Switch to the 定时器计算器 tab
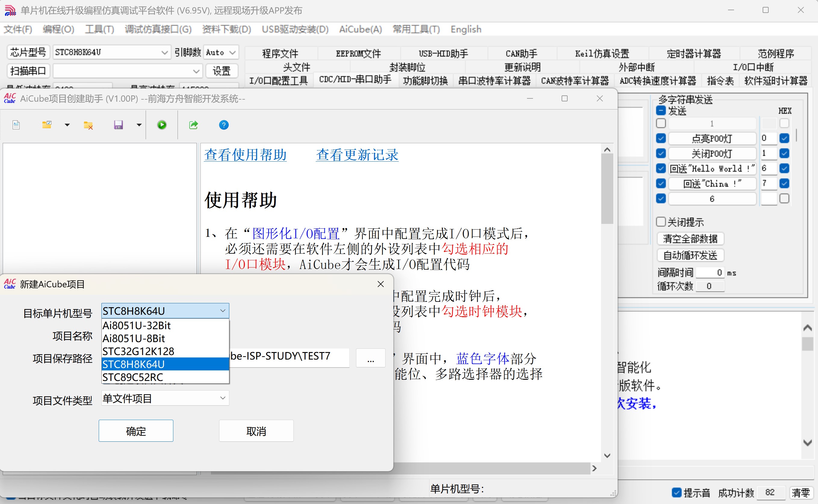Screen dimensions: 818x504 pos(694,53)
